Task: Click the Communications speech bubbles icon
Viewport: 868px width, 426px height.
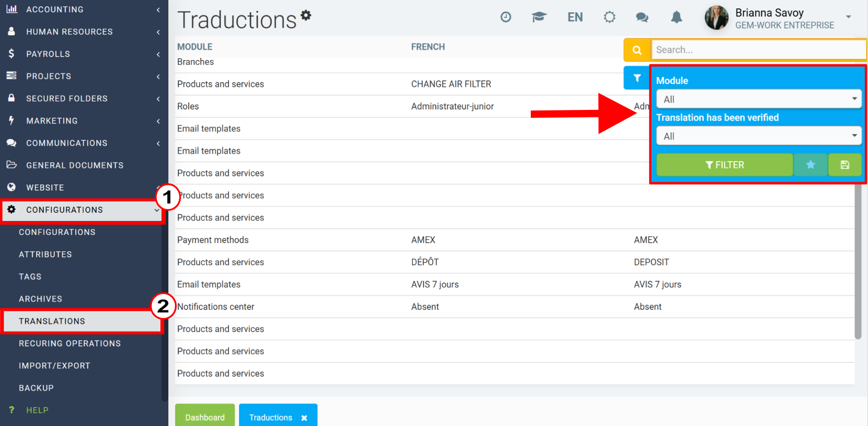Action: point(11,143)
